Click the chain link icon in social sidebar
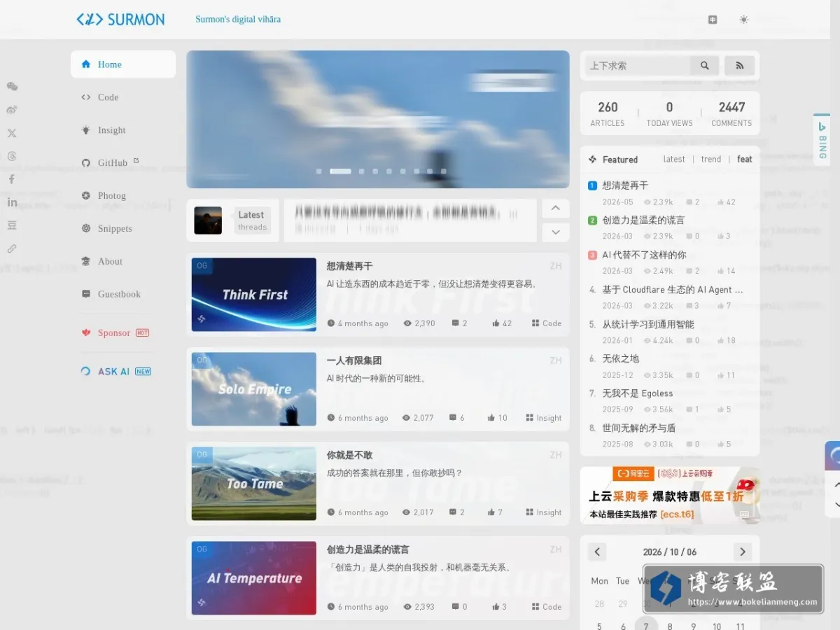Image resolution: width=840 pixels, height=630 pixels. pos(12,248)
